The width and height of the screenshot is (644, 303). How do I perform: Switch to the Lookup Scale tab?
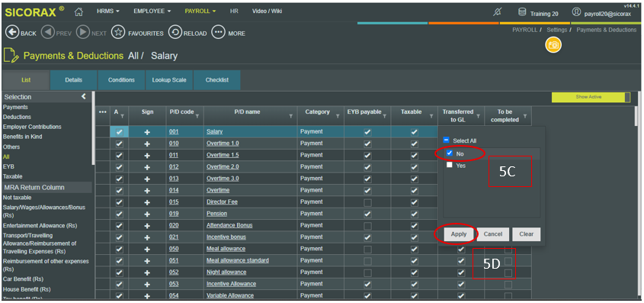tap(169, 80)
